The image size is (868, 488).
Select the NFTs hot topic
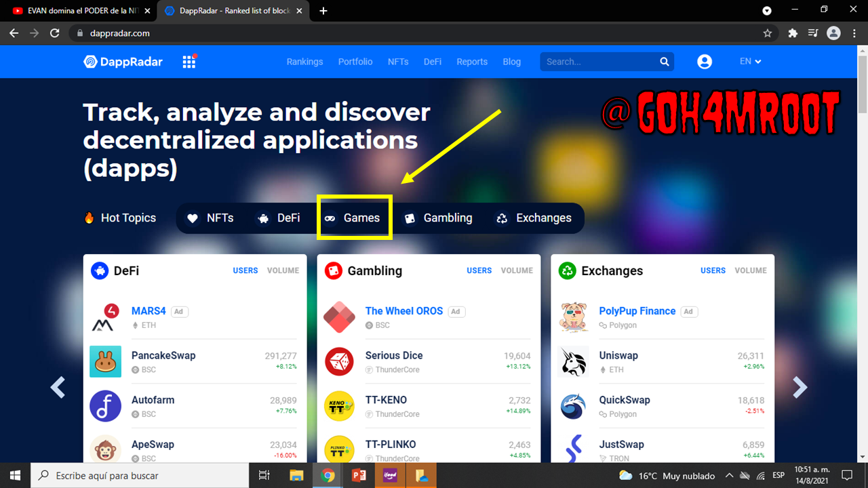210,218
